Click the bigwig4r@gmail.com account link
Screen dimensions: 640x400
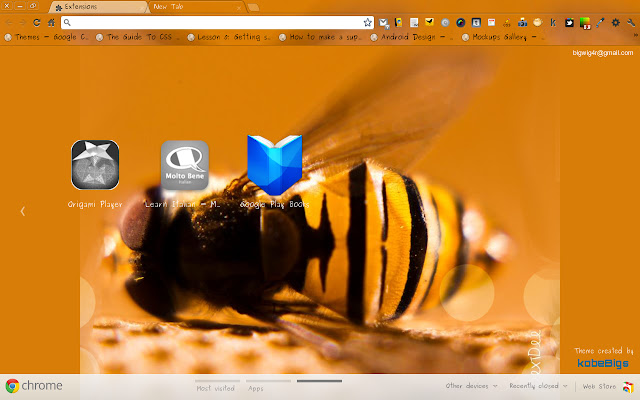[x=603, y=52]
